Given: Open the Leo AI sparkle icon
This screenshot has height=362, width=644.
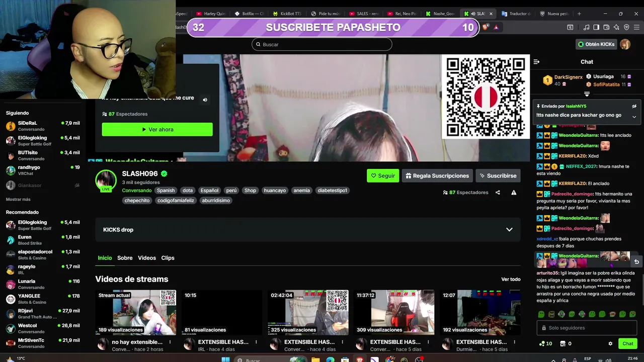Looking at the screenshot, I should [616, 27].
